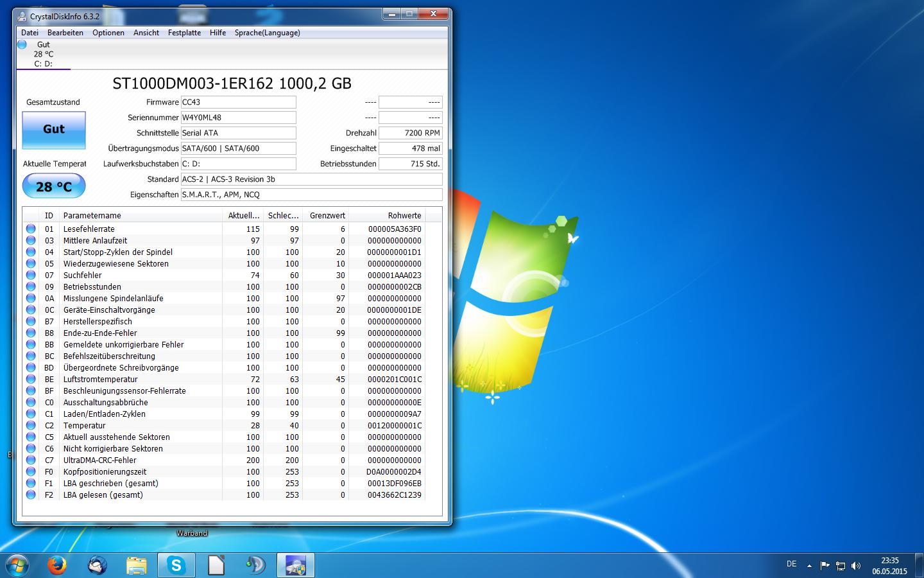Click the Gut health status button
Screen dimensions: 924x578
[x=54, y=130]
